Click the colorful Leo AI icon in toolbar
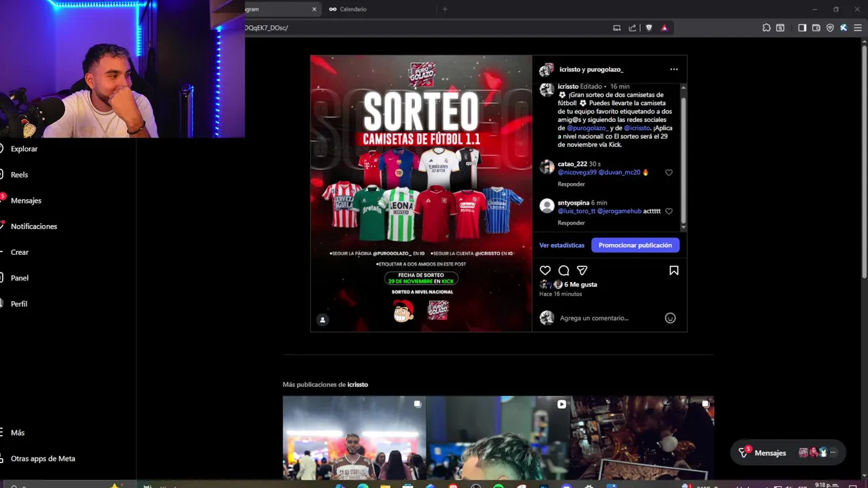Screen dimensions: 868x488 (x=844, y=28)
